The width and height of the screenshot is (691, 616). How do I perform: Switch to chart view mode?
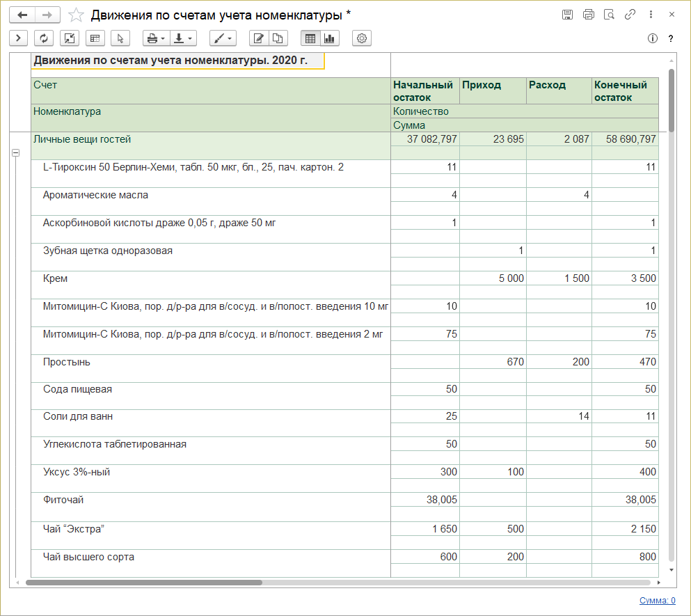point(329,38)
